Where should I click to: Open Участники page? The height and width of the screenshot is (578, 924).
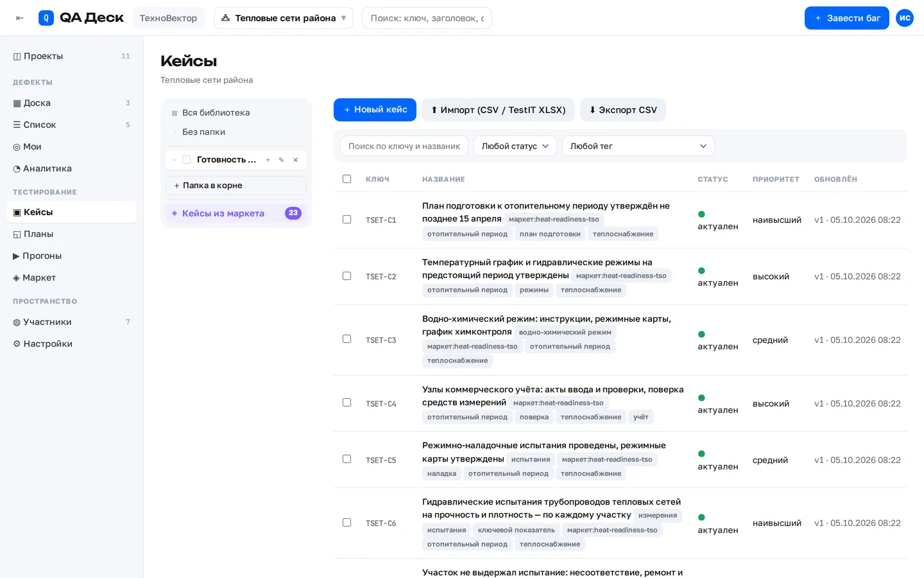pyautogui.click(x=71, y=322)
